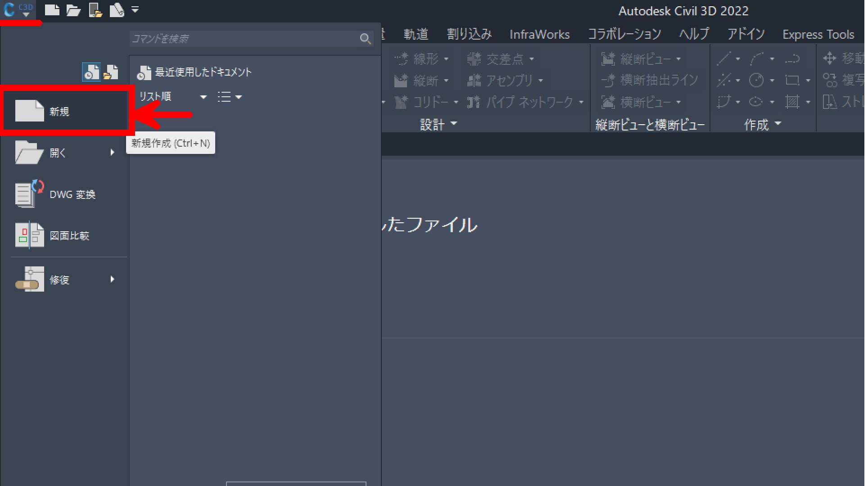The height and width of the screenshot is (486, 868).
Task: Click the New file icon in quick access toolbar
Action: click(52, 10)
